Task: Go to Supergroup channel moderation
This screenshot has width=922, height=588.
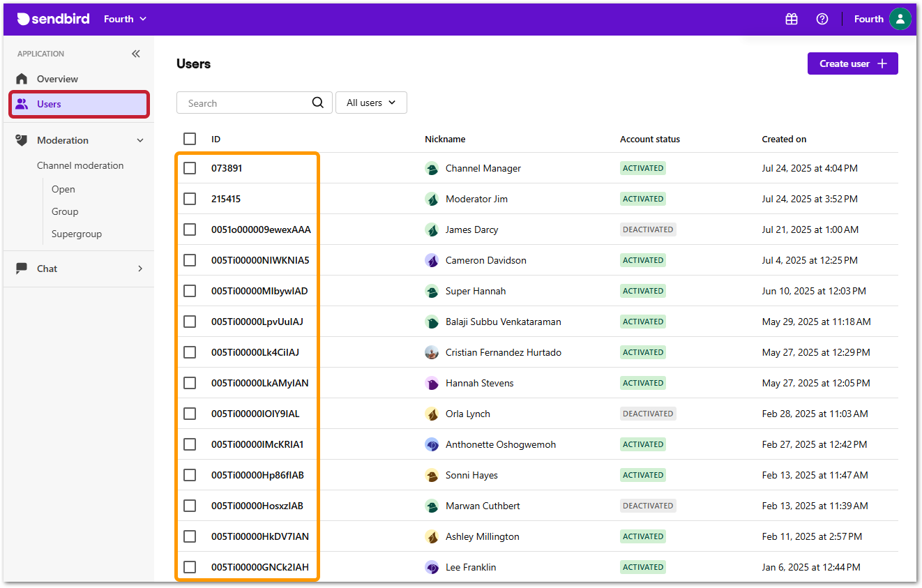Action: (77, 234)
